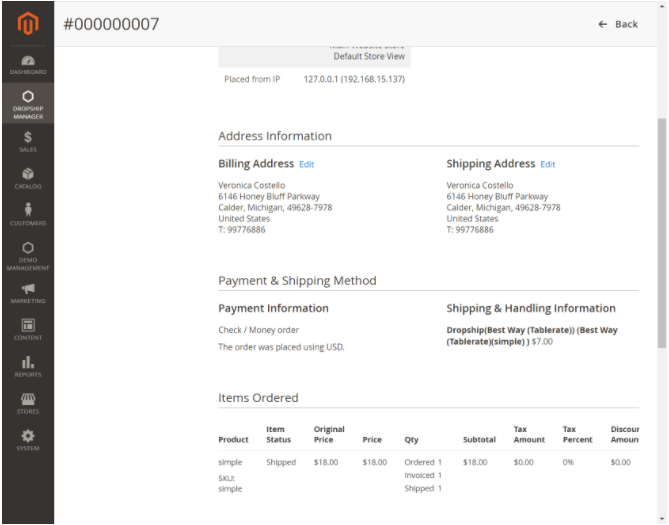The height and width of the screenshot is (525, 669).
Task: Click billing name Veronica Costello
Action: pyautogui.click(x=252, y=185)
